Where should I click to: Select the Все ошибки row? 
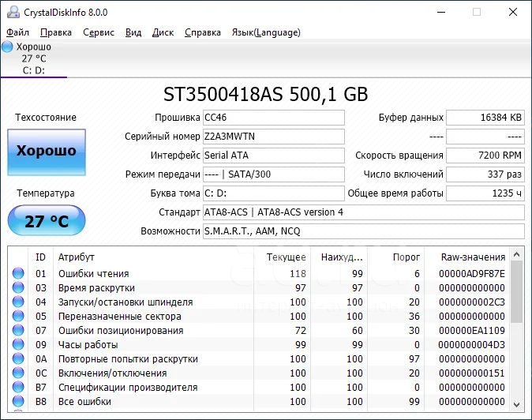pos(260,402)
